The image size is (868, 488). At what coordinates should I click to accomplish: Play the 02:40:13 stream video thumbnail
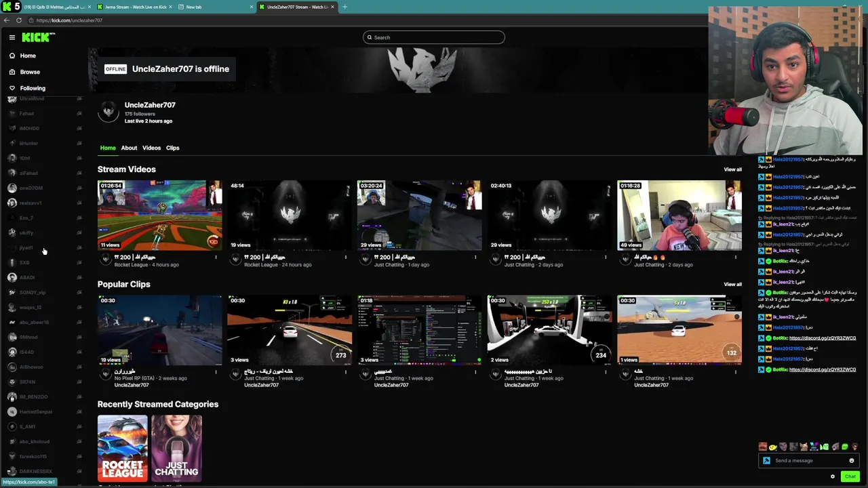tap(550, 215)
